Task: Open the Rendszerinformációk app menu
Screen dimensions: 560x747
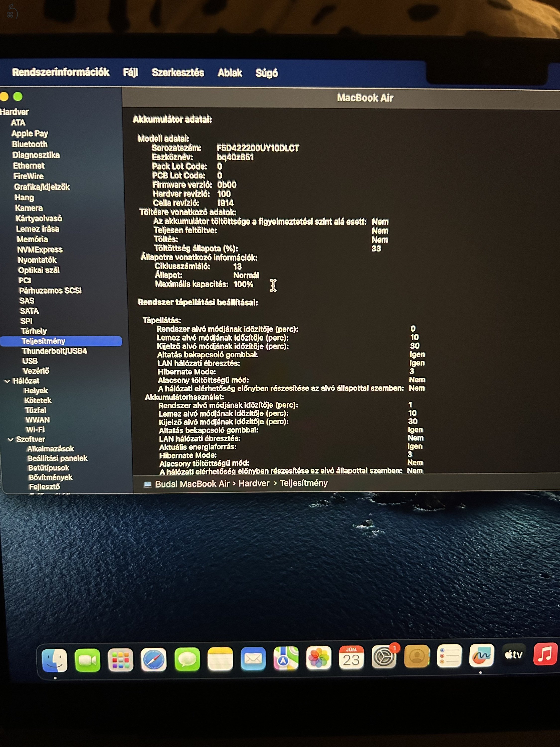Action: coord(61,72)
